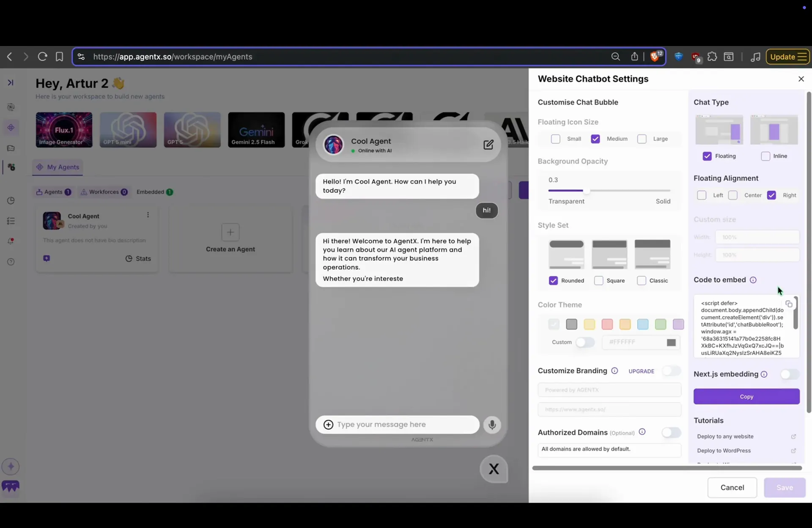Choose the Floating chat type preview thumbnail
Screen dimensions: 812x528
pyautogui.click(x=719, y=129)
